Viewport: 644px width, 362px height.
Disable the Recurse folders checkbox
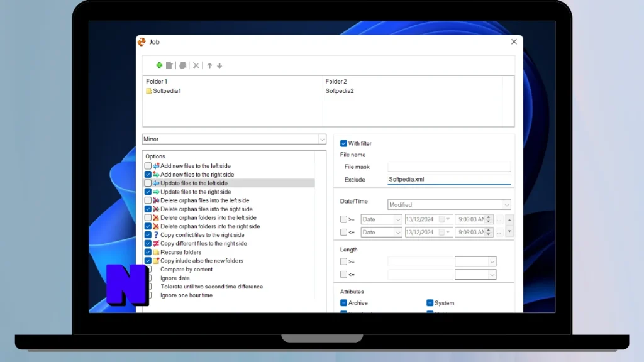(148, 252)
